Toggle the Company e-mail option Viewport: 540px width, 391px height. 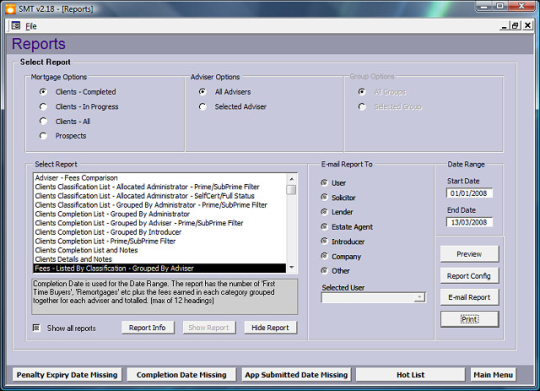pyautogui.click(x=324, y=256)
